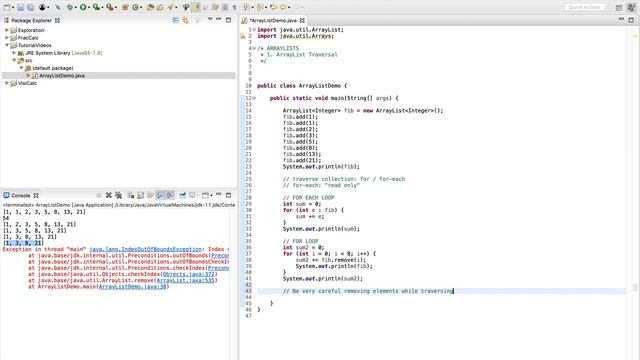640x360 pixels.
Task: Click Display Selected Console icon
Action: click(192, 195)
